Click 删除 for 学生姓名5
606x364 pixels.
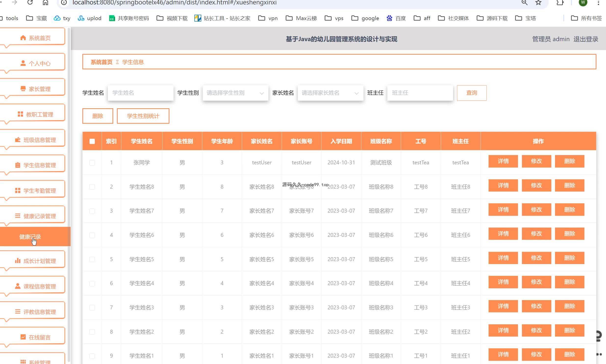[569, 258]
